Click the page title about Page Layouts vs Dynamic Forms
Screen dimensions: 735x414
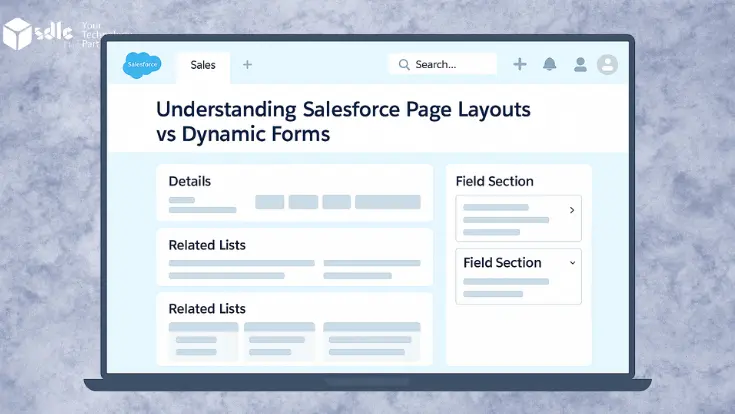[x=343, y=121]
